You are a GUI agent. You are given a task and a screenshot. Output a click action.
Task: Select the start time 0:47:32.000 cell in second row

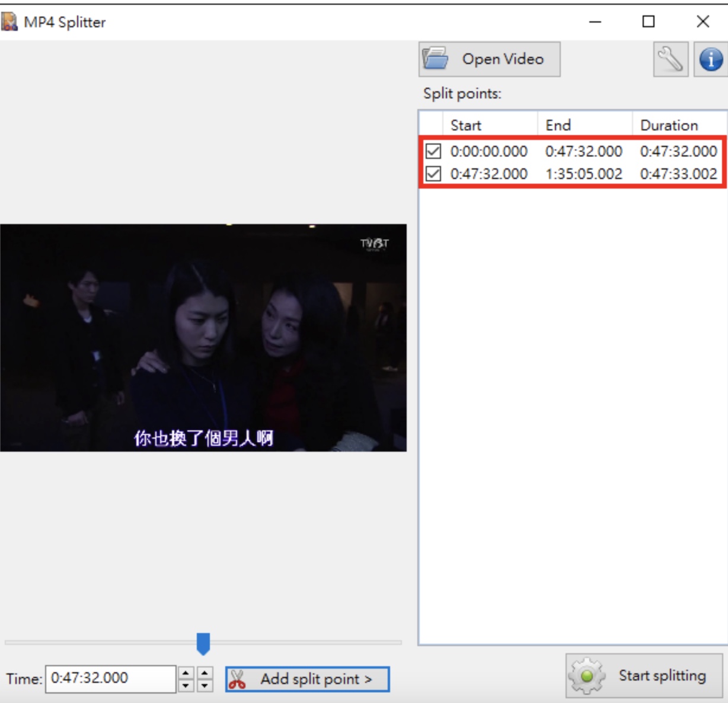click(x=489, y=174)
